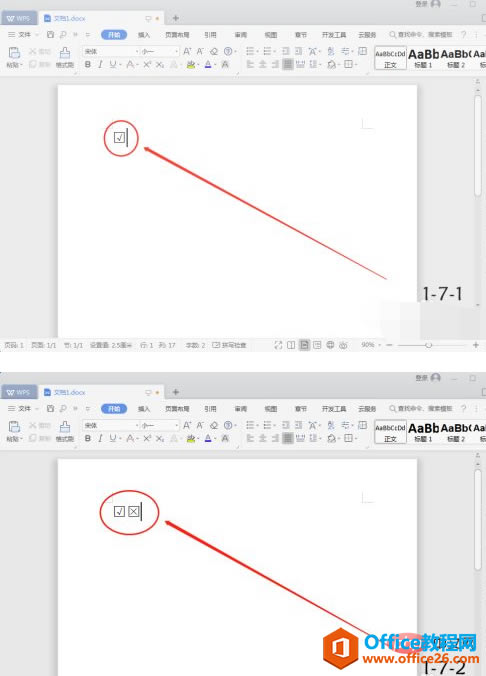Open font name dropdown in bottom window
This screenshot has height=676, width=486.
(137, 426)
